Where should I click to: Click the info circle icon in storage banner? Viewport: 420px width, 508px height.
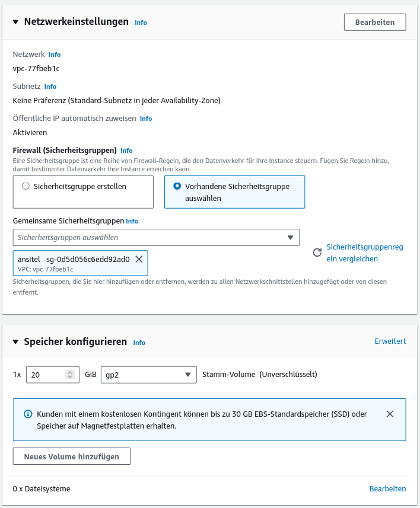click(x=27, y=414)
